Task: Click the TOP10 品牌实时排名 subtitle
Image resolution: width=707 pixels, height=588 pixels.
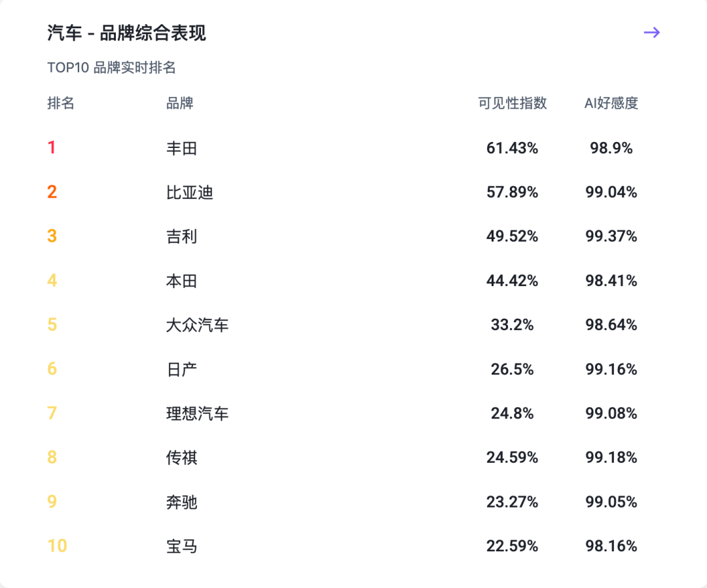Action: pos(111,68)
